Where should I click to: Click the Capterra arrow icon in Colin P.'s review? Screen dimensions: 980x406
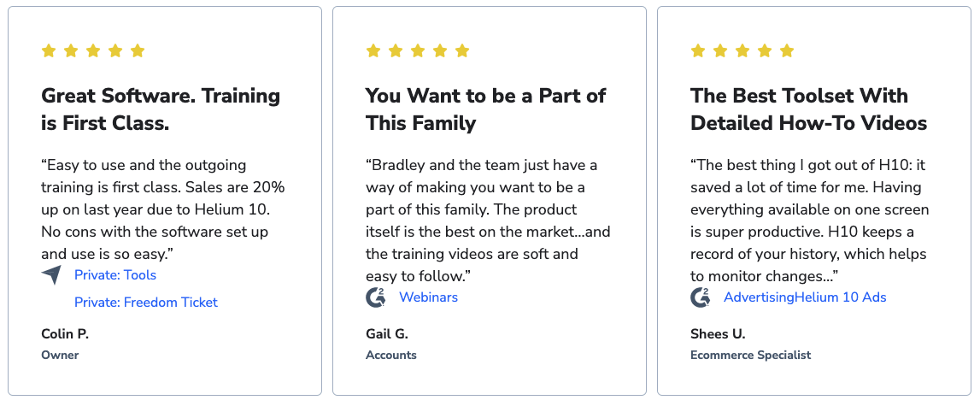coord(52,274)
